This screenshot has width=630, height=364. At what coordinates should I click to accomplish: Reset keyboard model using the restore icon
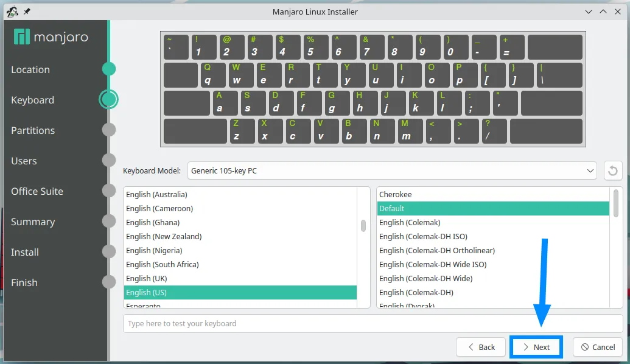613,170
